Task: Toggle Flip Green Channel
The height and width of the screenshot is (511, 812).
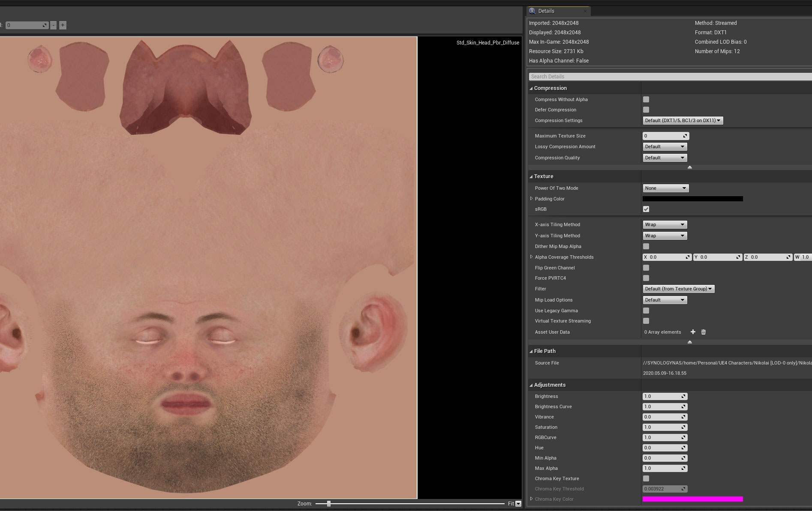Action: point(646,268)
